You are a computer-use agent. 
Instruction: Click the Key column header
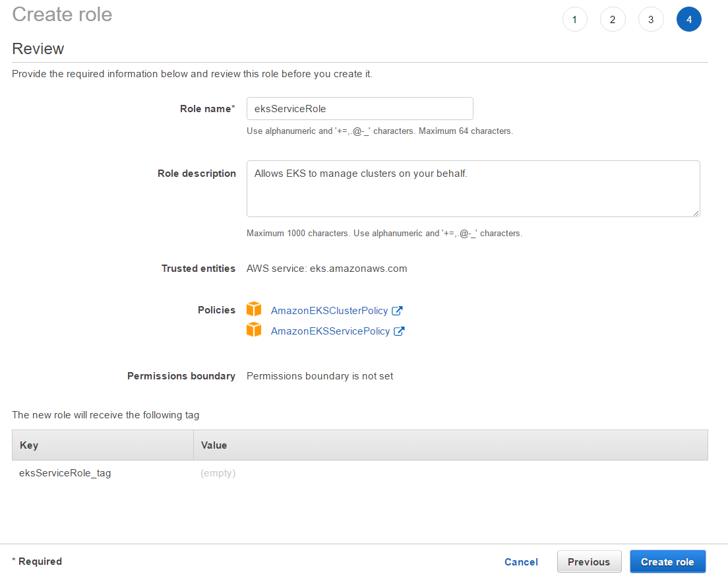[x=103, y=445]
